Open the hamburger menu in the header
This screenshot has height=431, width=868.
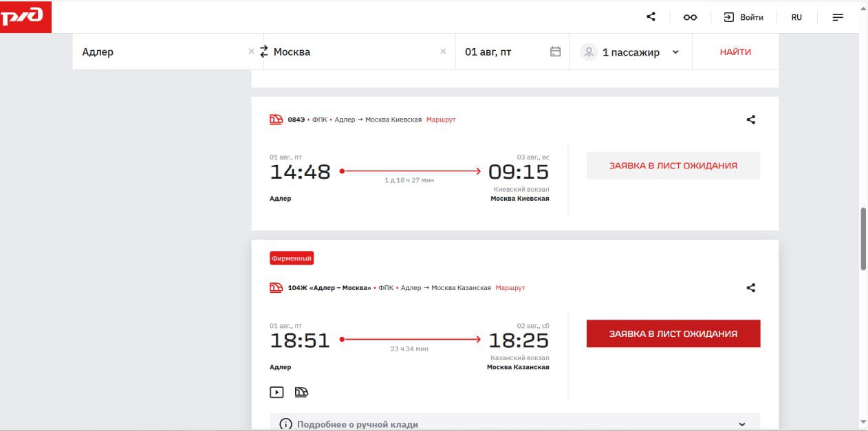pos(838,17)
